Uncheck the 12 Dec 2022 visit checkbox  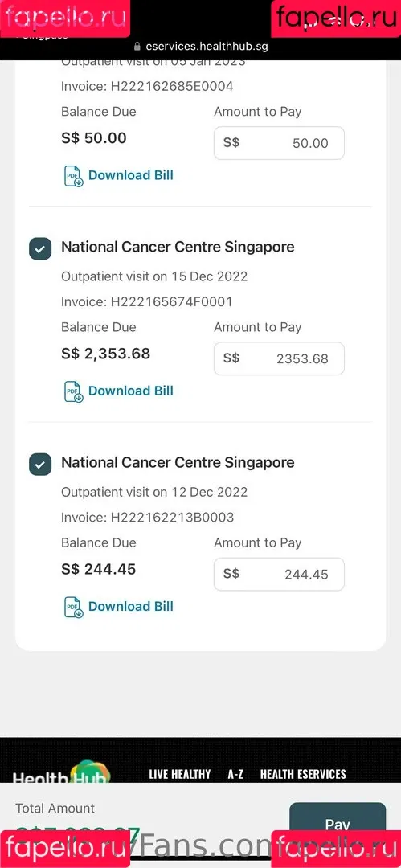coord(40,465)
